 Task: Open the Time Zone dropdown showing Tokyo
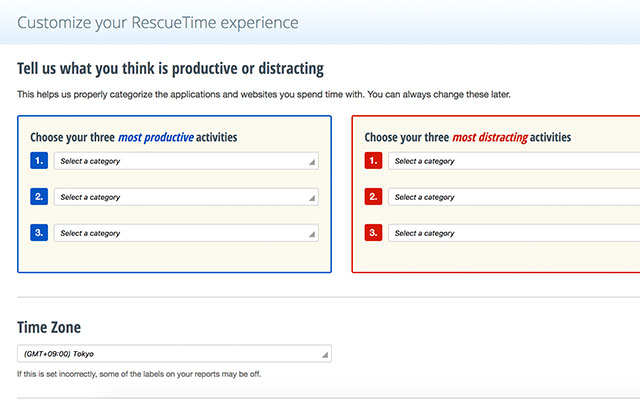[x=174, y=354]
